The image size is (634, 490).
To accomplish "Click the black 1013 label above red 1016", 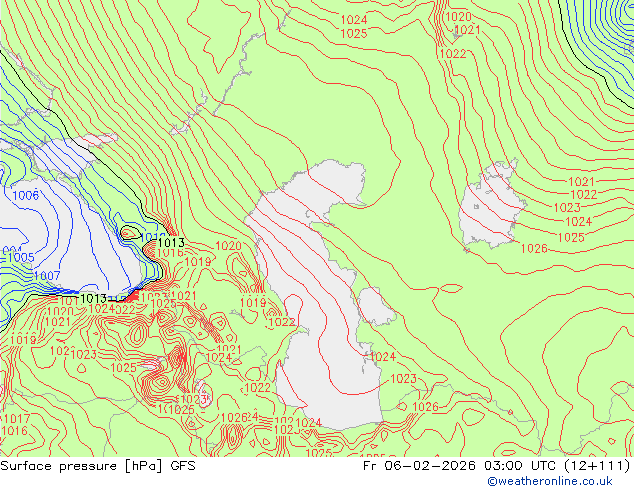I will pyautogui.click(x=171, y=243).
